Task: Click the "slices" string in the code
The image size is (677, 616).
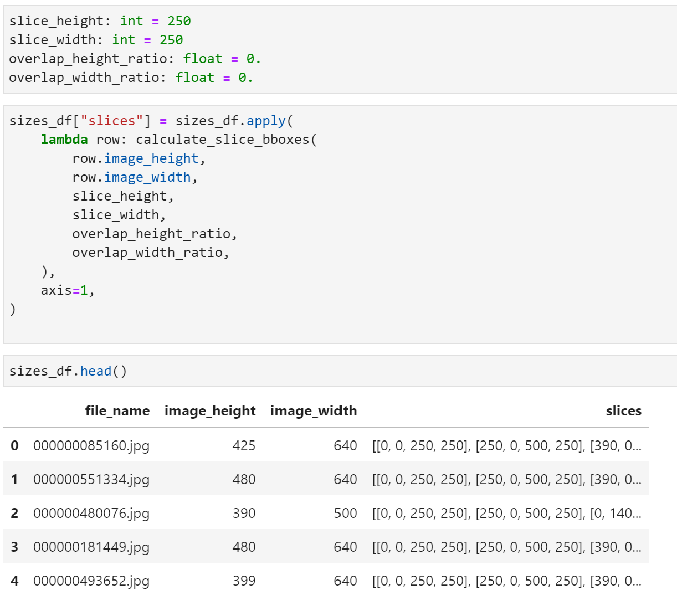Action: (x=112, y=121)
